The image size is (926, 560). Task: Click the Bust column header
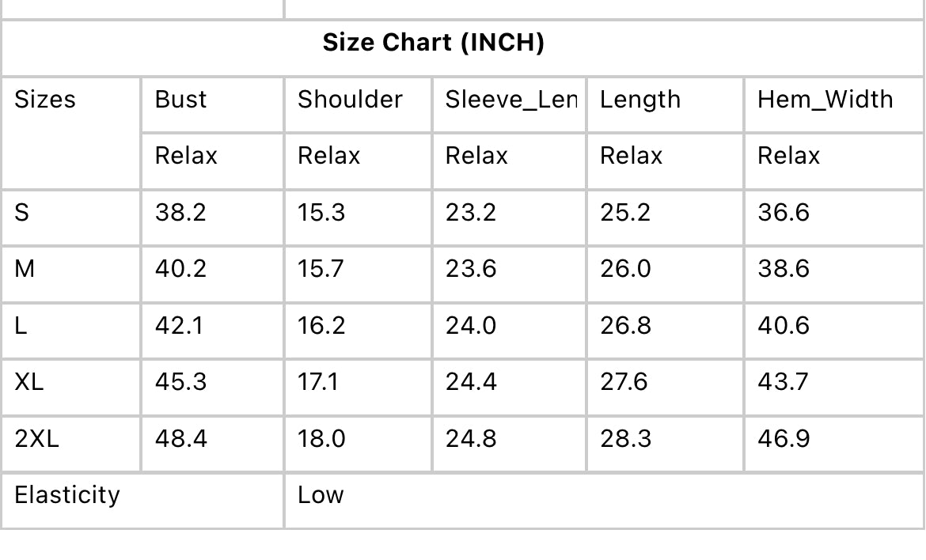coord(180,100)
